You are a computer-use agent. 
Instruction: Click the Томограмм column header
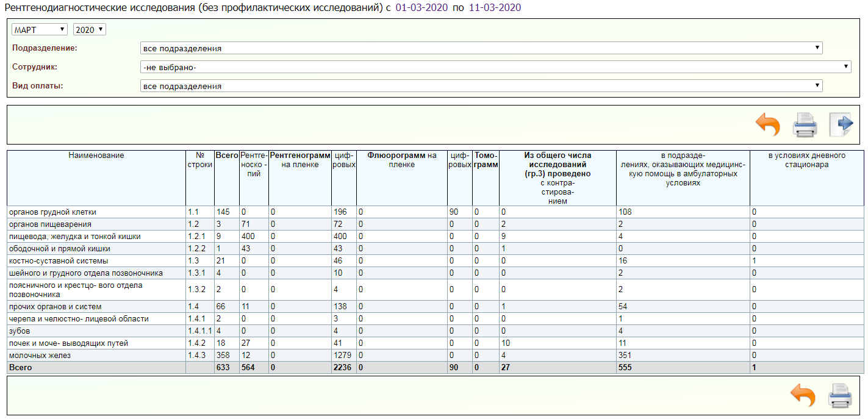click(x=486, y=160)
